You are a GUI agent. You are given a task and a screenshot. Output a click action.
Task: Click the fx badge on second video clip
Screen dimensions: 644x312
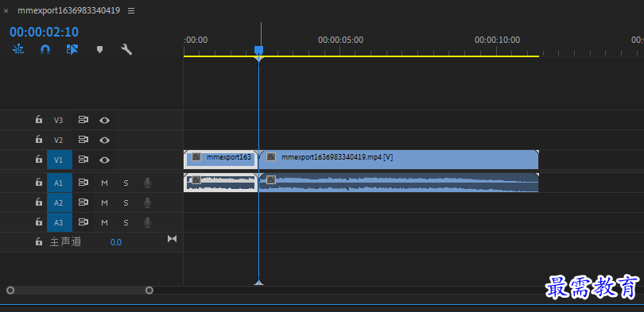[271, 157]
